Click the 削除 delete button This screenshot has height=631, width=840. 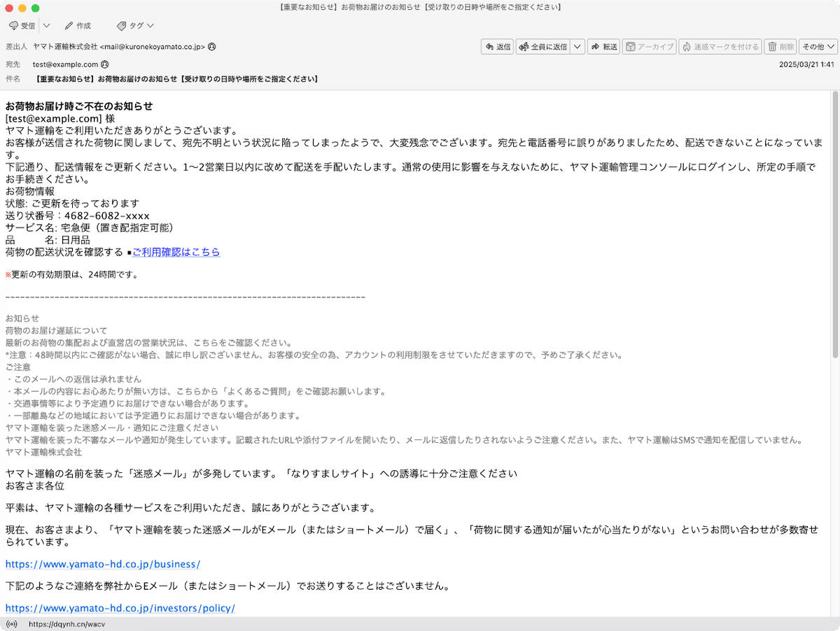(x=780, y=47)
